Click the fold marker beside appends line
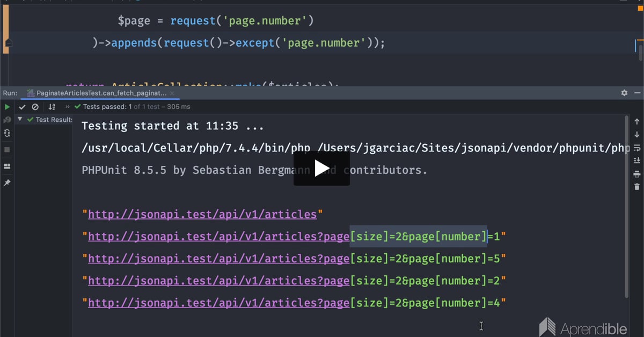The height and width of the screenshot is (337, 644). pos(8,43)
